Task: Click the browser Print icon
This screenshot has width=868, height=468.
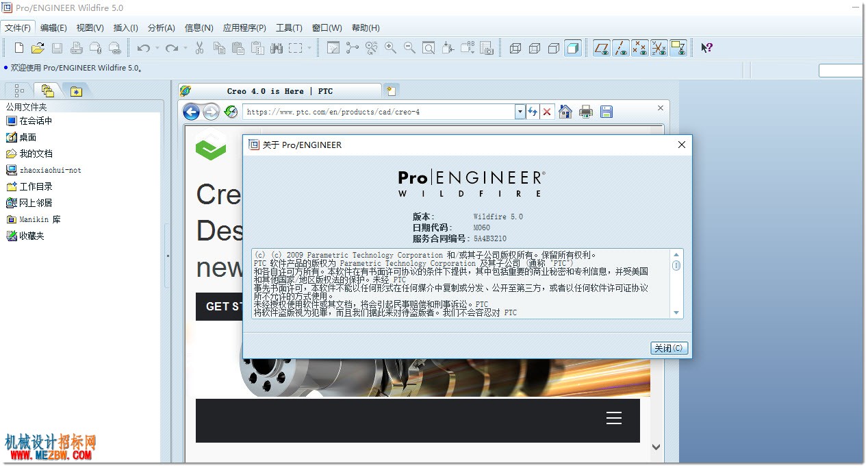Action: pos(586,112)
